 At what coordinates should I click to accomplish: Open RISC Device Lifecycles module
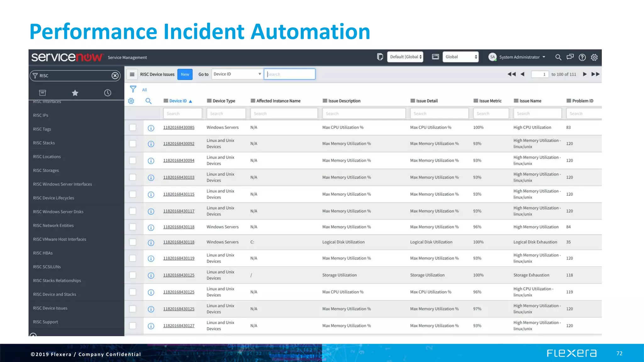click(x=53, y=198)
